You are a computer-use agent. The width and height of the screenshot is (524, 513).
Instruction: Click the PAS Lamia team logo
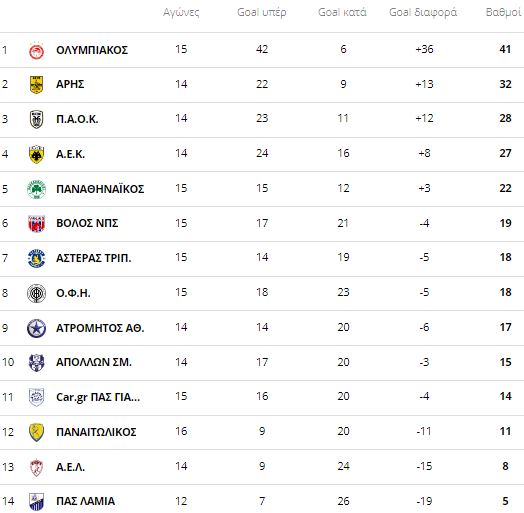[x=36, y=501]
